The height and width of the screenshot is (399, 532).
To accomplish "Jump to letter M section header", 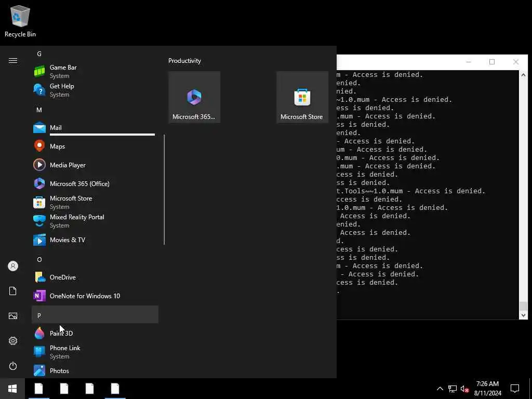I will click(x=95, y=110).
